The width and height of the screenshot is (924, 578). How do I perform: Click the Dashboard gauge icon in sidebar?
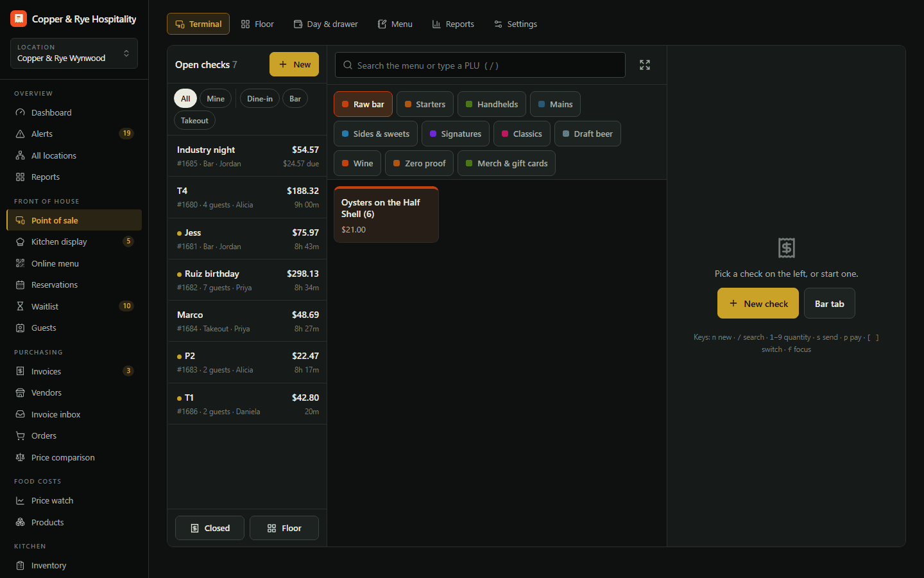(20, 112)
